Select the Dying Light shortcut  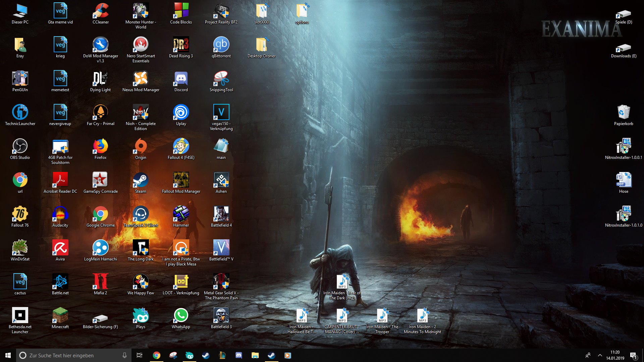click(x=101, y=81)
